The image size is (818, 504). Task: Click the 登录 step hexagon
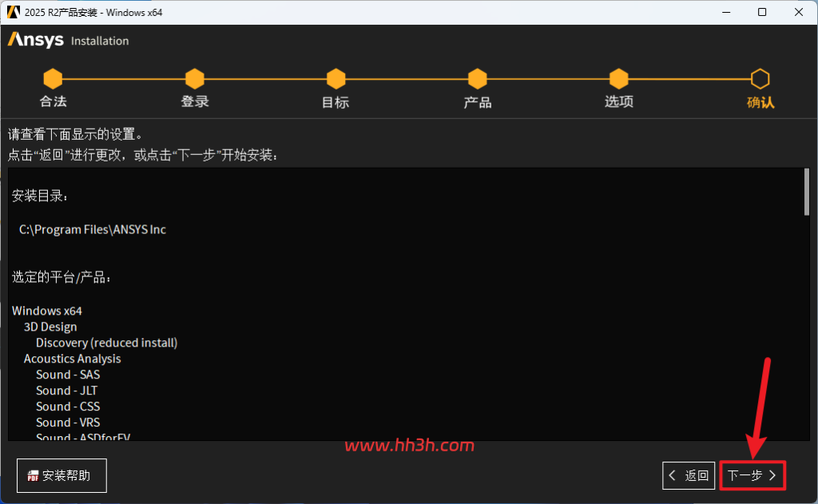coord(195,79)
